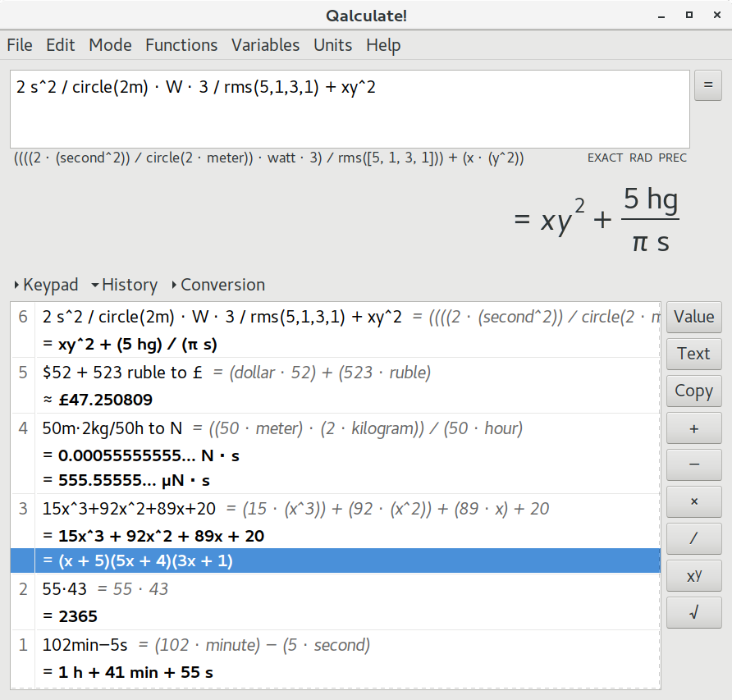Select history expression 102min−5s
Screen dimensions: 732x700
[x=85, y=645]
